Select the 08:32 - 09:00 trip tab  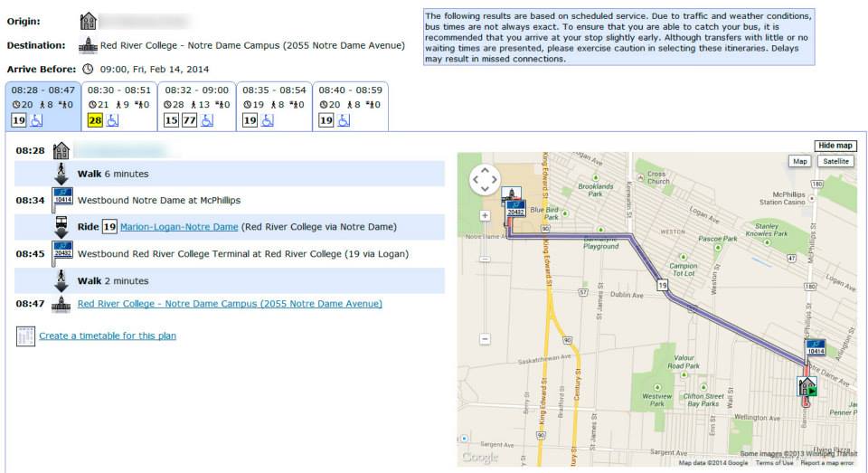pos(196,105)
